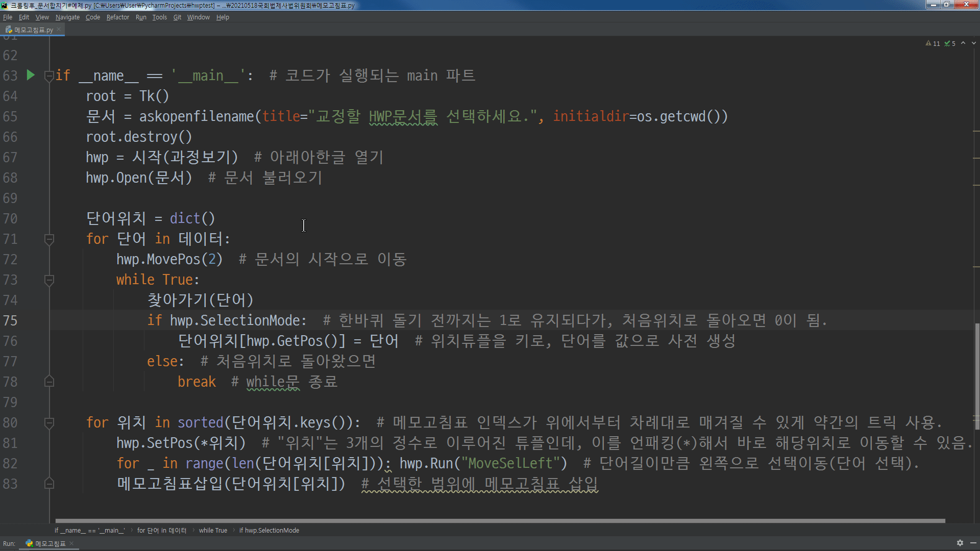The width and height of the screenshot is (980, 551).
Task: Open the Navigate menu
Action: 67,17
